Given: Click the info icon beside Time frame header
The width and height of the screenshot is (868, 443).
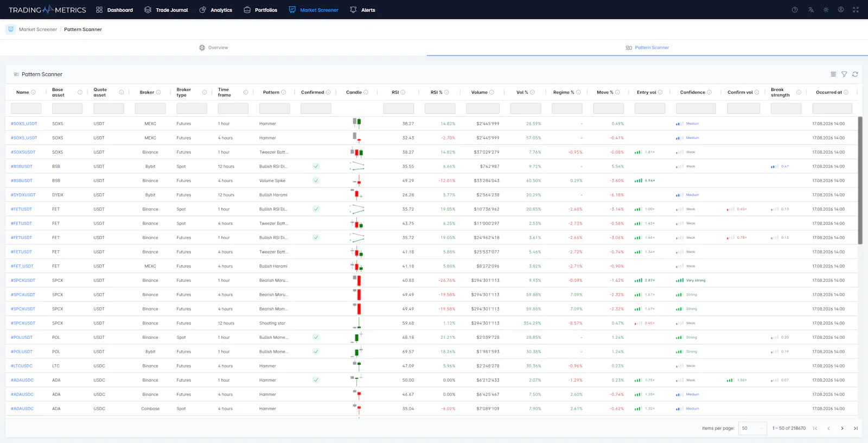Looking at the screenshot, I should pos(246,92).
